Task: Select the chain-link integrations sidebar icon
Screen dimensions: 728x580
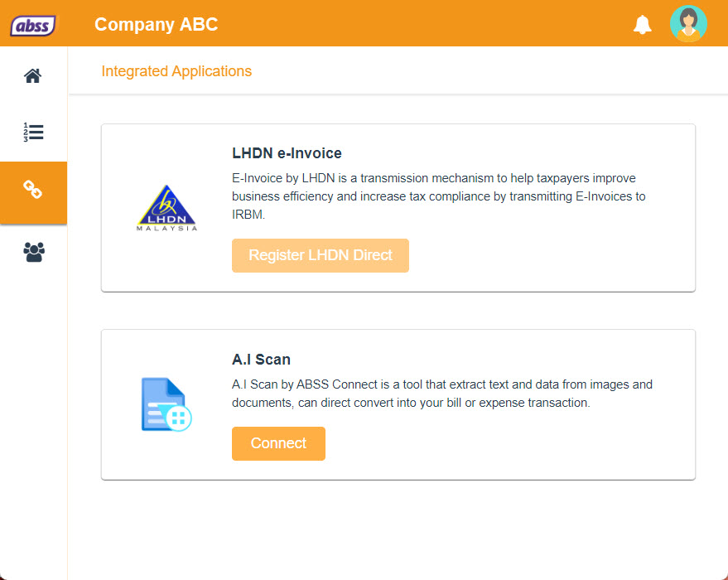Action: point(33,191)
